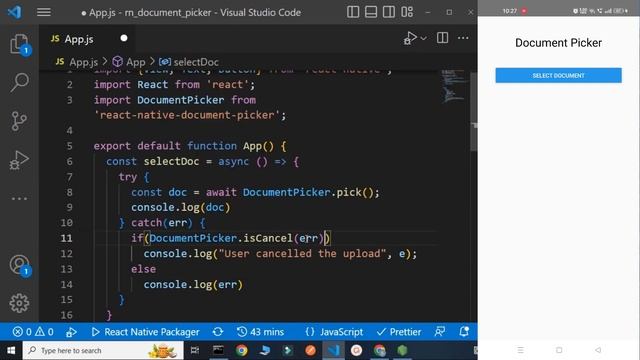Screen dimensions: 640x360
Task: Open Google Chrome from the taskbar
Action: click(241, 351)
